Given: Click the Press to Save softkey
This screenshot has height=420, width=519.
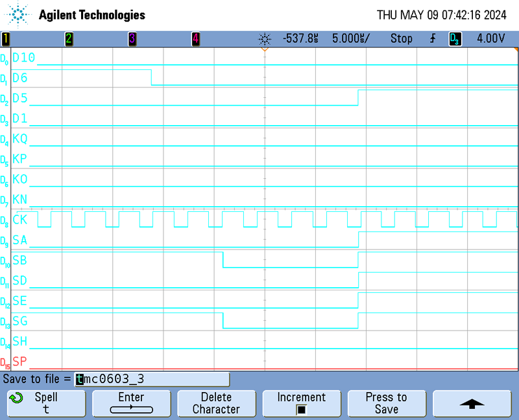Looking at the screenshot, I should pyautogui.click(x=386, y=403).
